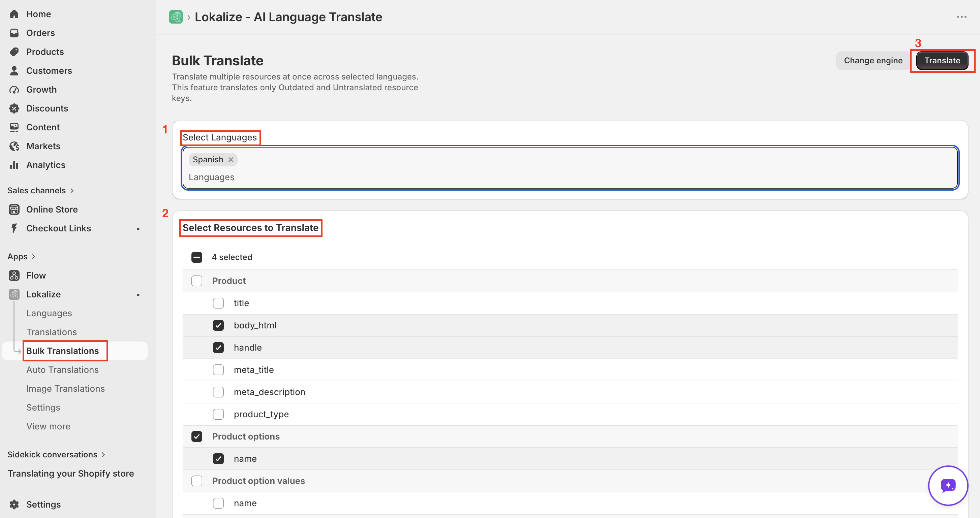980x518 pixels.
Task: Click the Growth gauge icon
Action: pos(14,90)
